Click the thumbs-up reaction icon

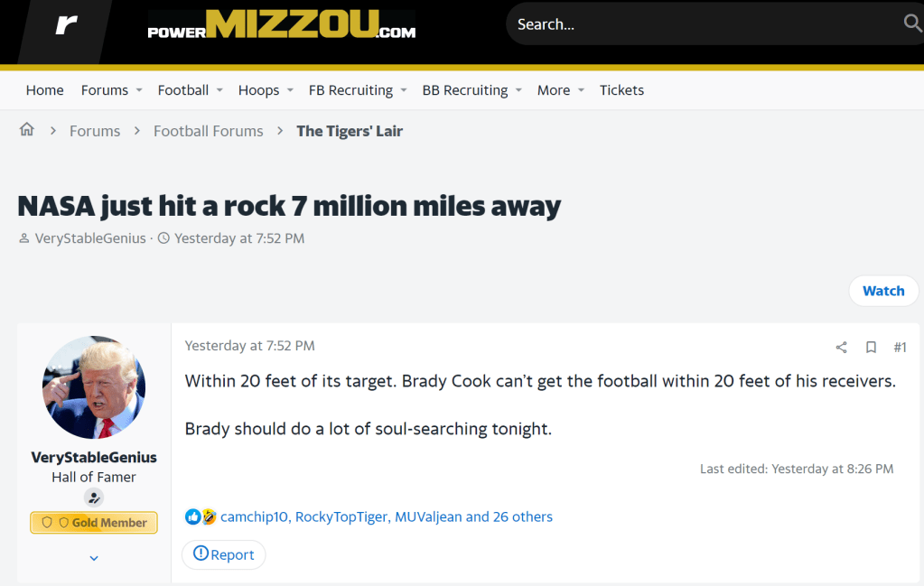pyautogui.click(x=192, y=517)
